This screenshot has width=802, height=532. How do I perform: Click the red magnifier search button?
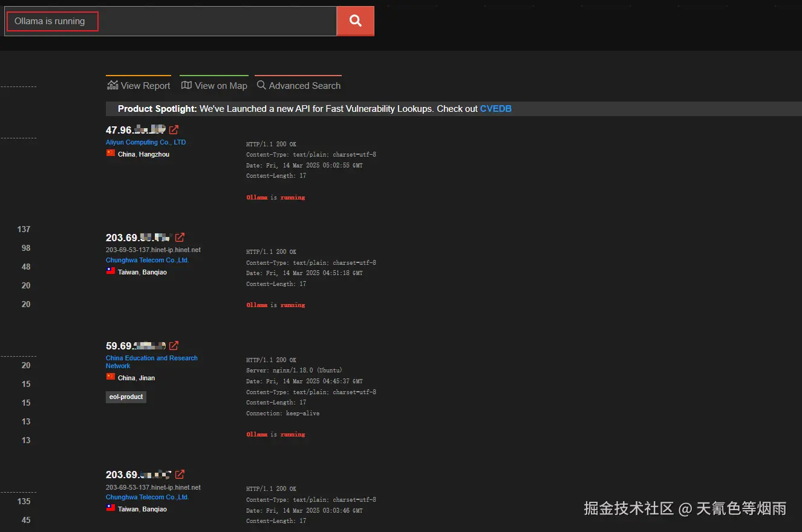click(x=356, y=21)
